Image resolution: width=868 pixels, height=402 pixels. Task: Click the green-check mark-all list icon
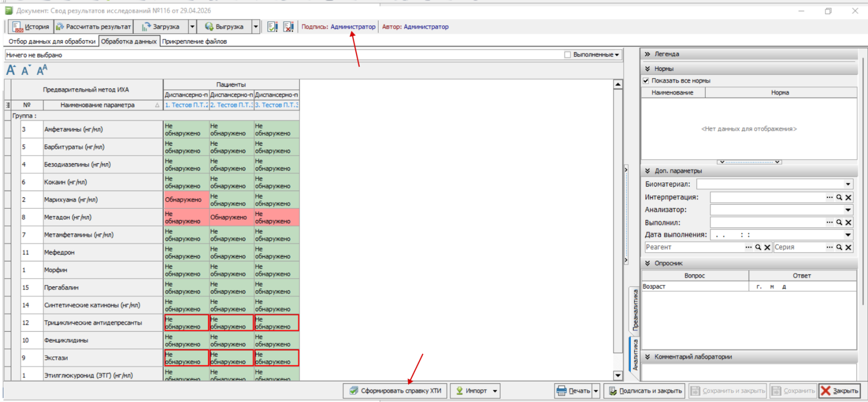[x=272, y=27]
